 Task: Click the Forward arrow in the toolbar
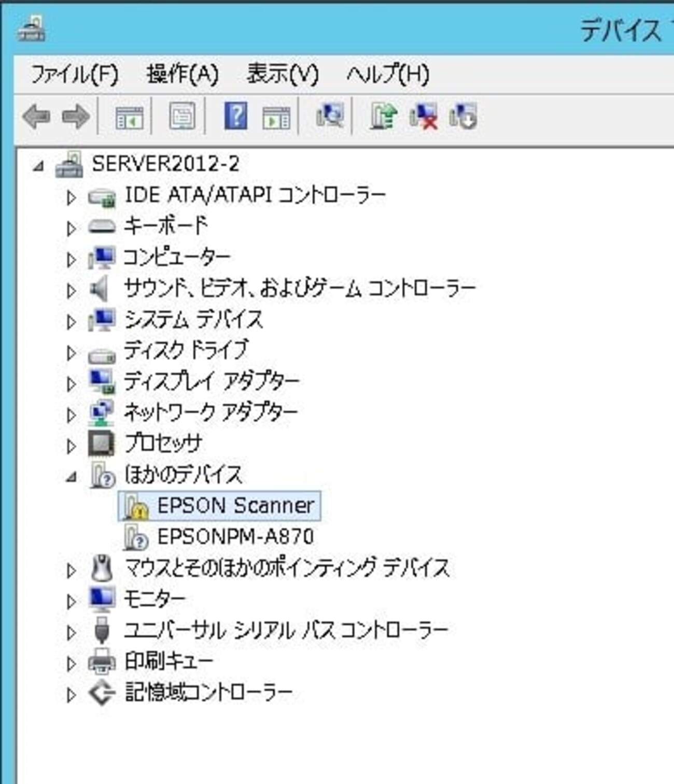[76, 116]
